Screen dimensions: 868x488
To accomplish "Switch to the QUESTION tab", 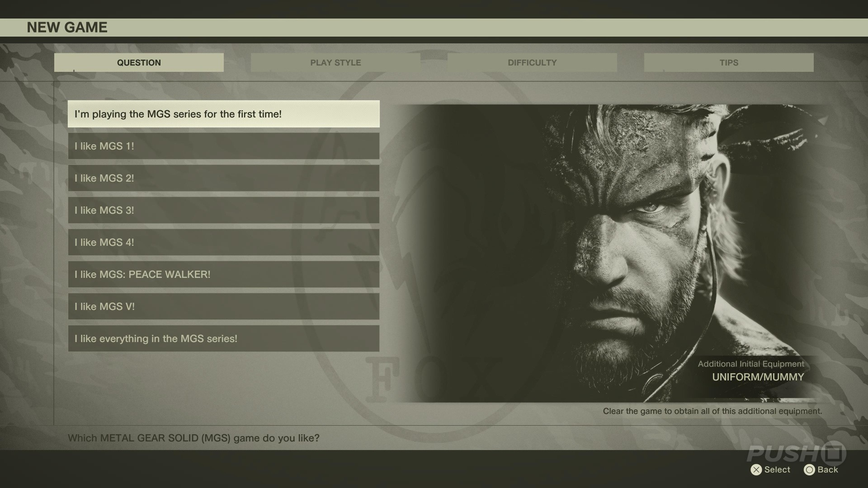I will click(x=139, y=63).
